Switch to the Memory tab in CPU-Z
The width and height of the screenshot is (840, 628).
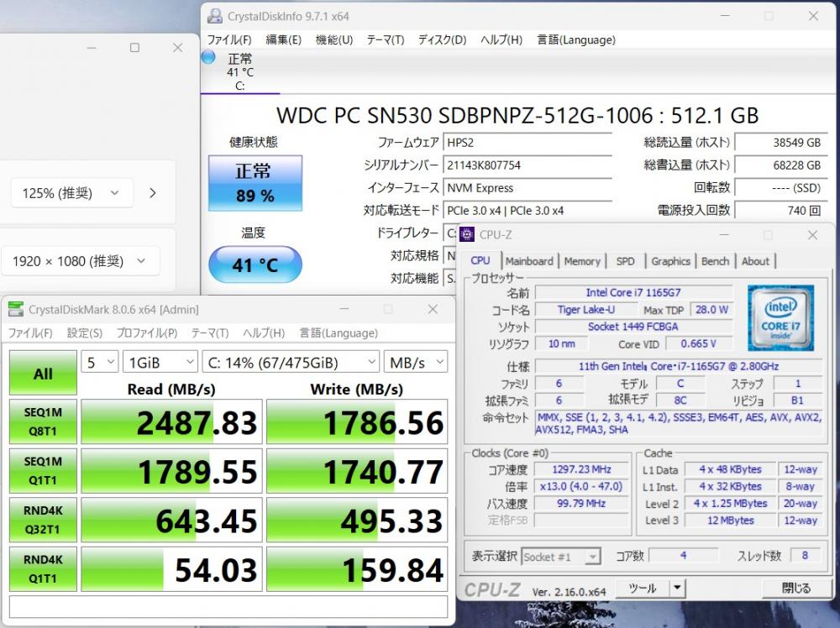[582, 261]
